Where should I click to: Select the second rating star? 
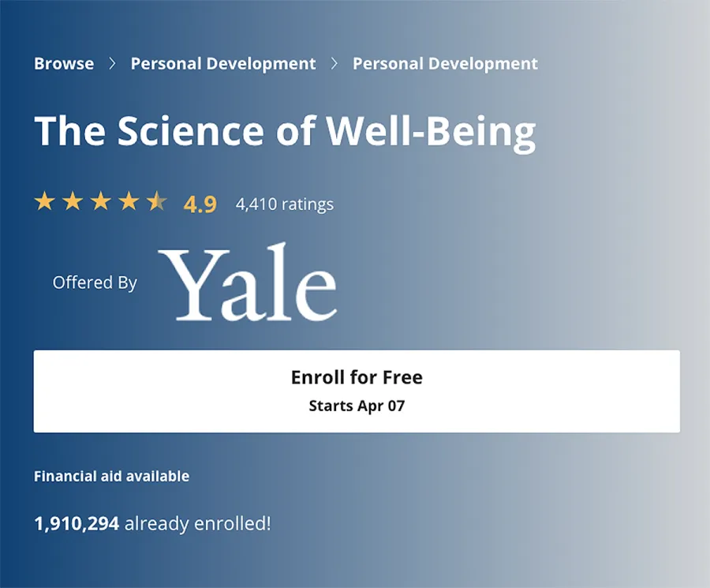(x=72, y=202)
